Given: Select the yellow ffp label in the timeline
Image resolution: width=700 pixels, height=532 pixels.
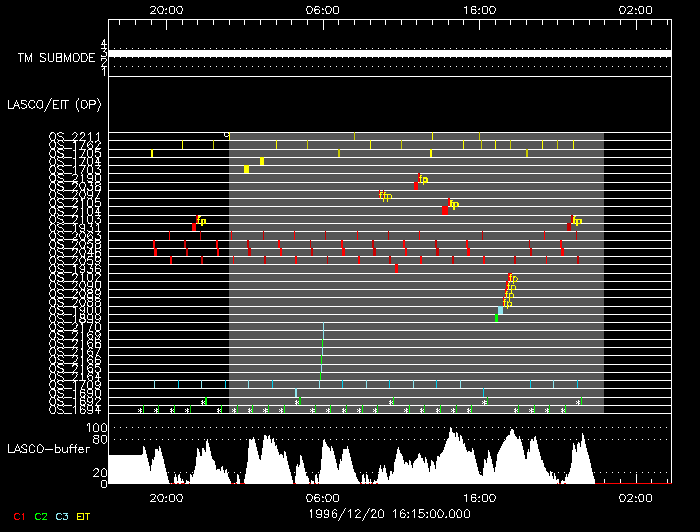Looking at the screenshot, I should tap(385, 196).
